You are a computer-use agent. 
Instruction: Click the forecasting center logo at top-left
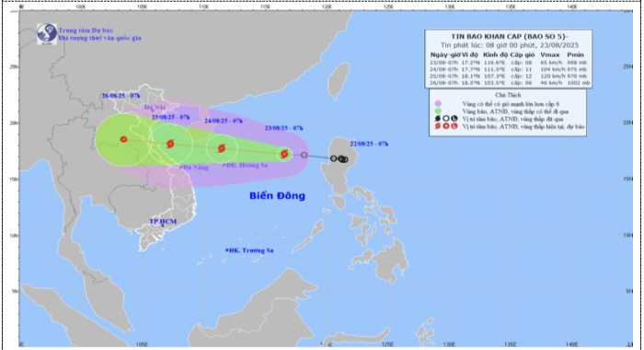(46, 34)
